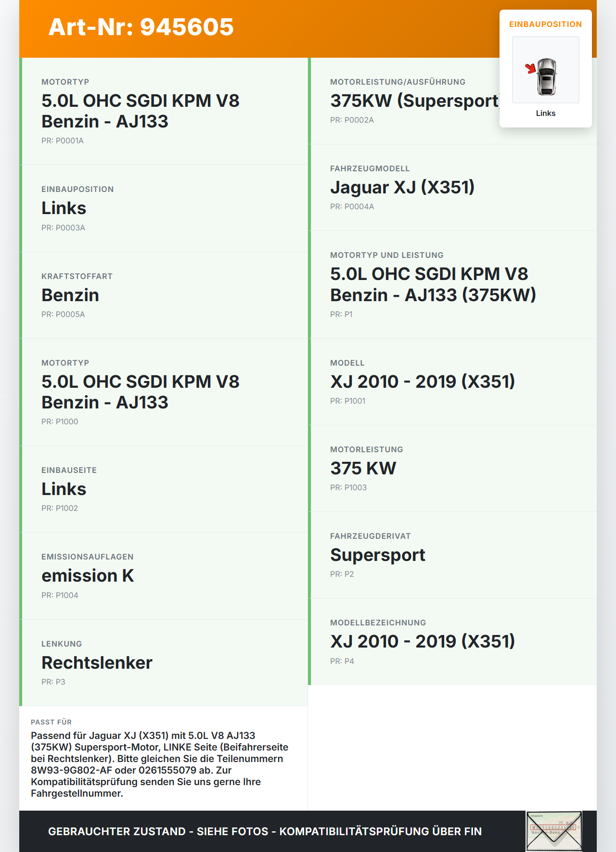Screen dimensions: 616x852
Task: Select the Motortyp card with PR: P0001A
Action: click(x=164, y=111)
